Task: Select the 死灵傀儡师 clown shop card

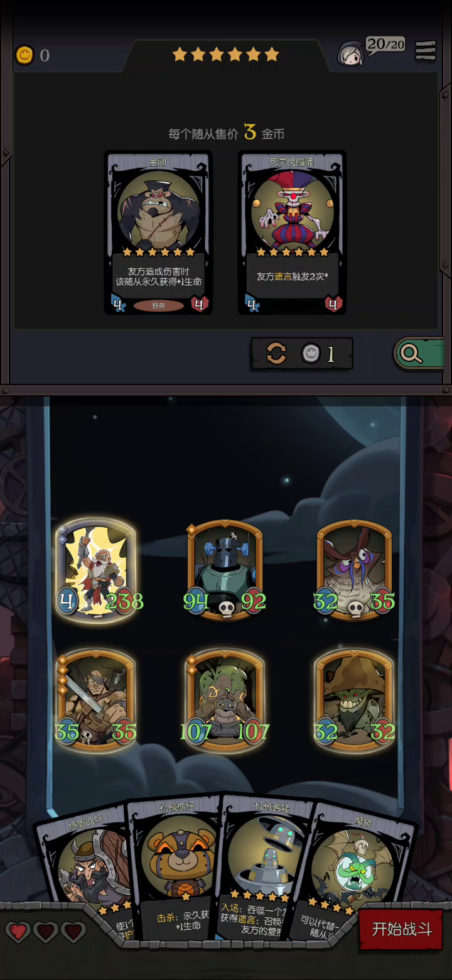Action: tap(292, 232)
